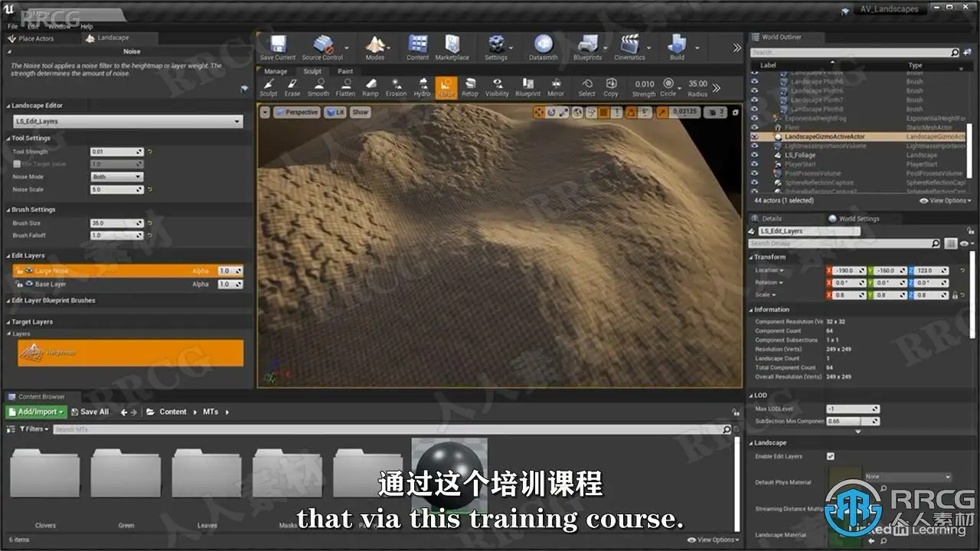980x551 pixels.
Task: Toggle the Scale lock icon in Transform
Action: [953, 295]
